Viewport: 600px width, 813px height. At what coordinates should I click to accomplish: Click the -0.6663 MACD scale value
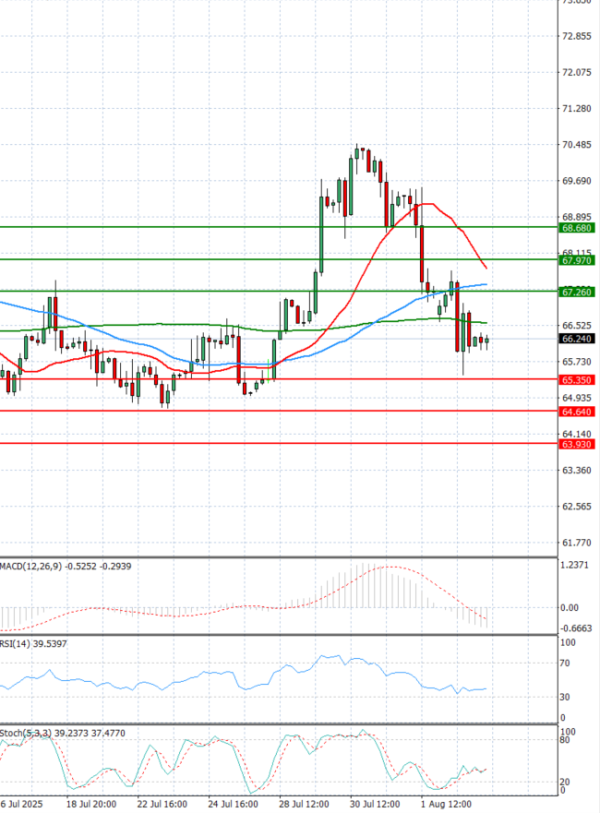[x=577, y=628]
